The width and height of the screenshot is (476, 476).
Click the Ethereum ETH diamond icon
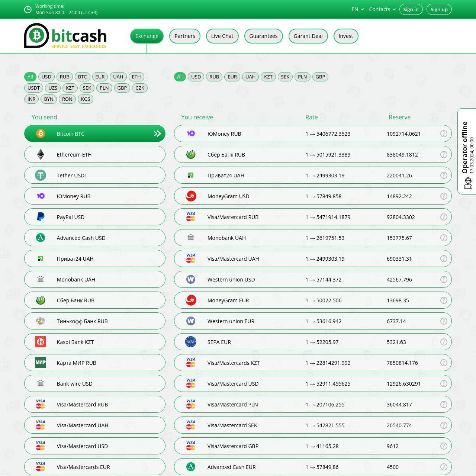pos(41,155)
